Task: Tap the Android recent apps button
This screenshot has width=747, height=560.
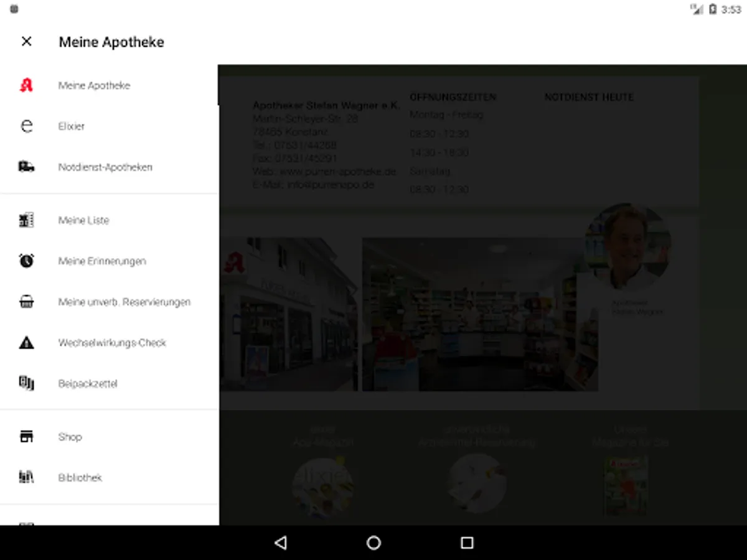Action: coord(467,543)
